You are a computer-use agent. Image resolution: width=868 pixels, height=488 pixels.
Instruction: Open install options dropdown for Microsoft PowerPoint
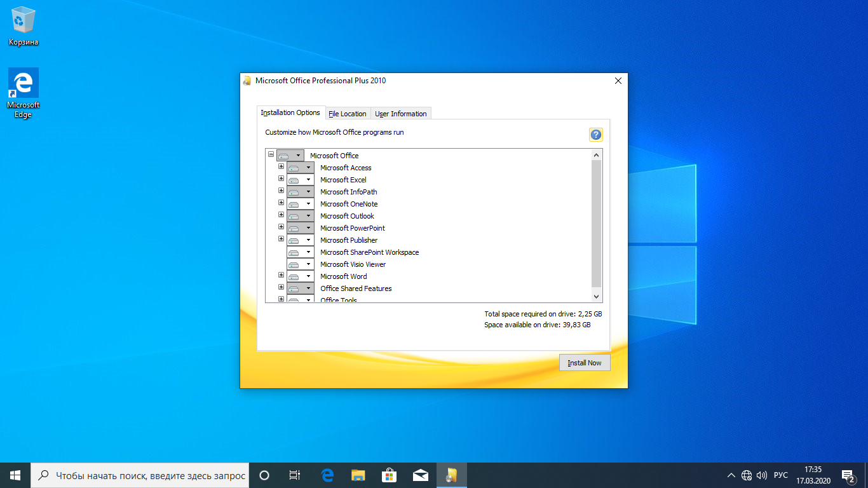[301, 228]
